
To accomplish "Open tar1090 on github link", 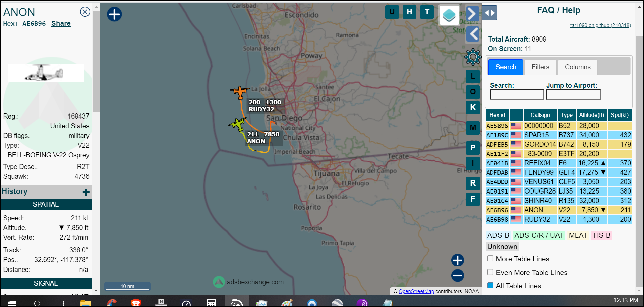I will 600,25.
